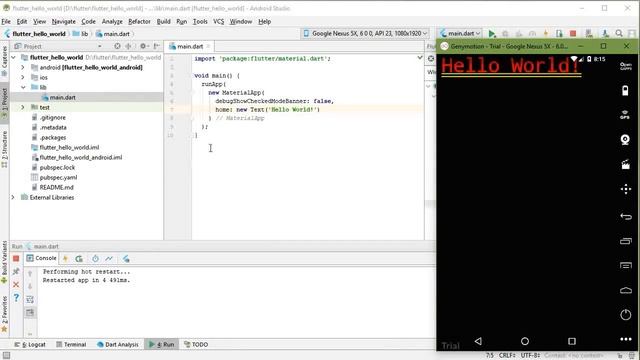Click Genymotion remote control arrows icon

point(626,189)
